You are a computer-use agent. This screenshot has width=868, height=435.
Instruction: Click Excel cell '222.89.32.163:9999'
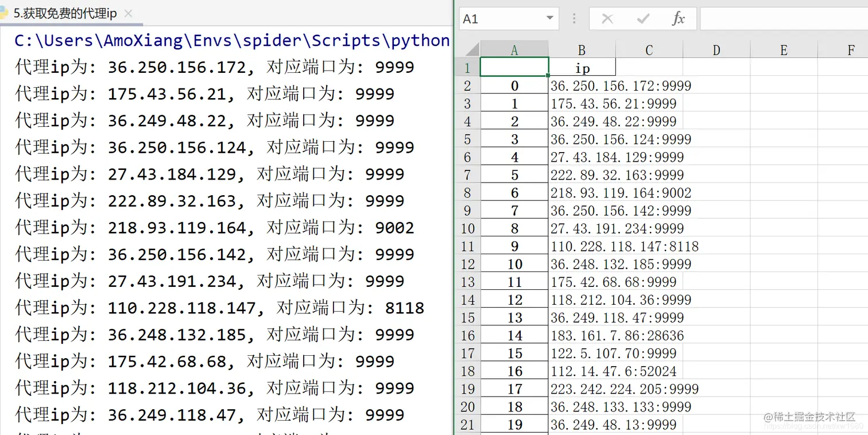tap(617, 175)
